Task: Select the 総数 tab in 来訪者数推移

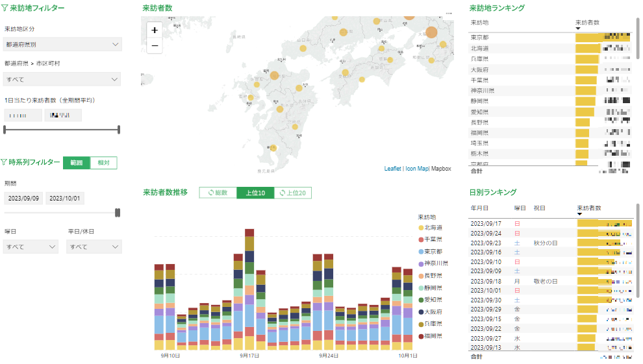Action: (218, 193)
